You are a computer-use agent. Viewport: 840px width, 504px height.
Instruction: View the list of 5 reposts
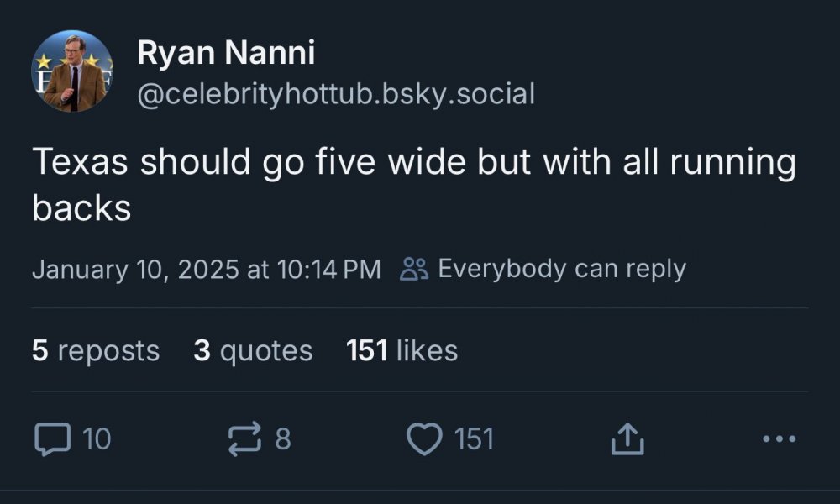96,350
